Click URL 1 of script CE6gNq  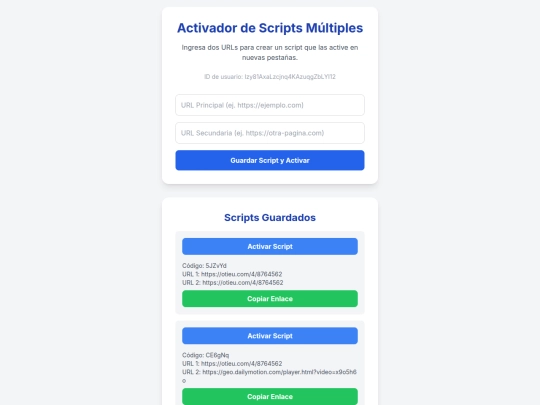[232, 364]
